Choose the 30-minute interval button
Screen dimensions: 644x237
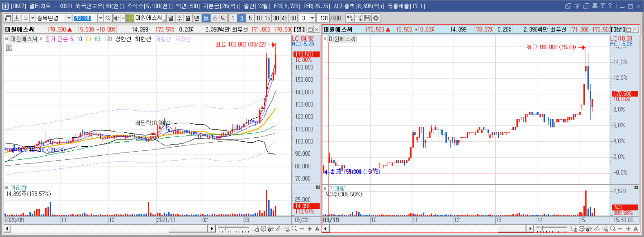click(x=276, y=18)
